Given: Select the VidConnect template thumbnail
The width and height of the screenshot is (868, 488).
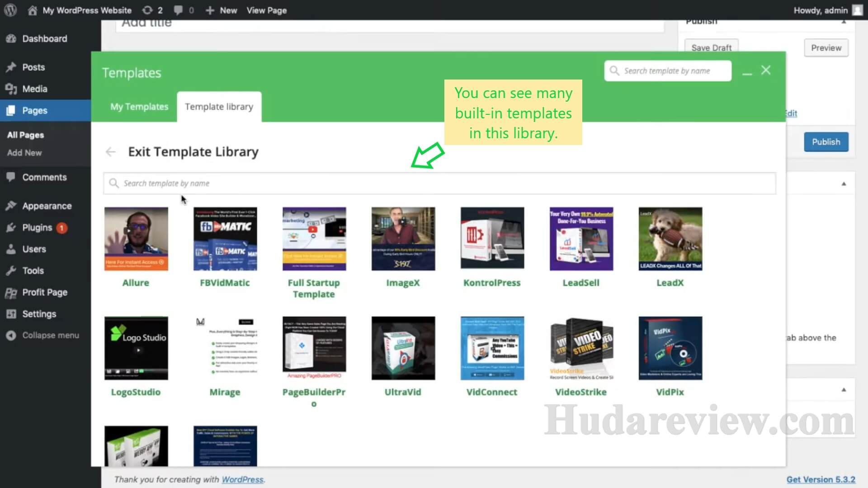Looking at the screenshot, I should pyautogui.click(x=492, y=348).
